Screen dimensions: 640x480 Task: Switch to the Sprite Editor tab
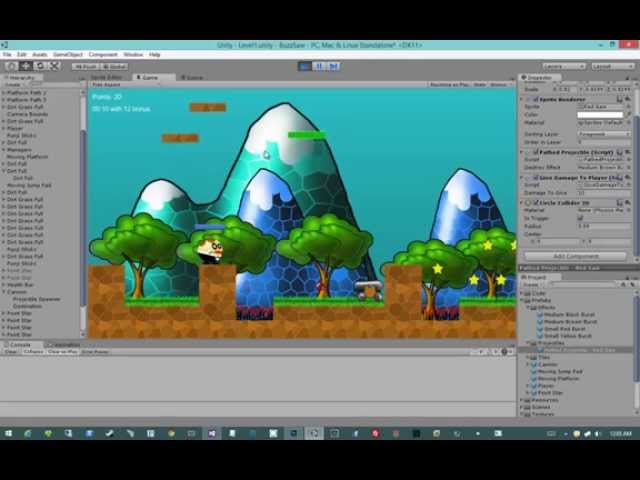pos(106,77)
